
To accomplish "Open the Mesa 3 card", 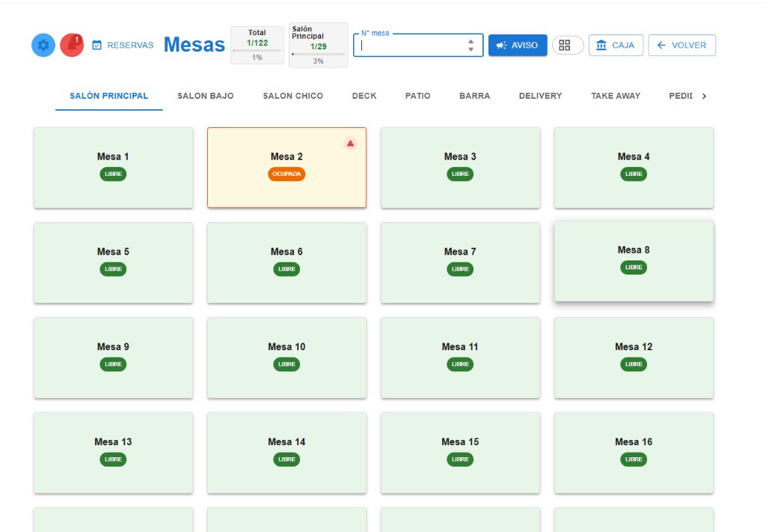I will point(460,168).
